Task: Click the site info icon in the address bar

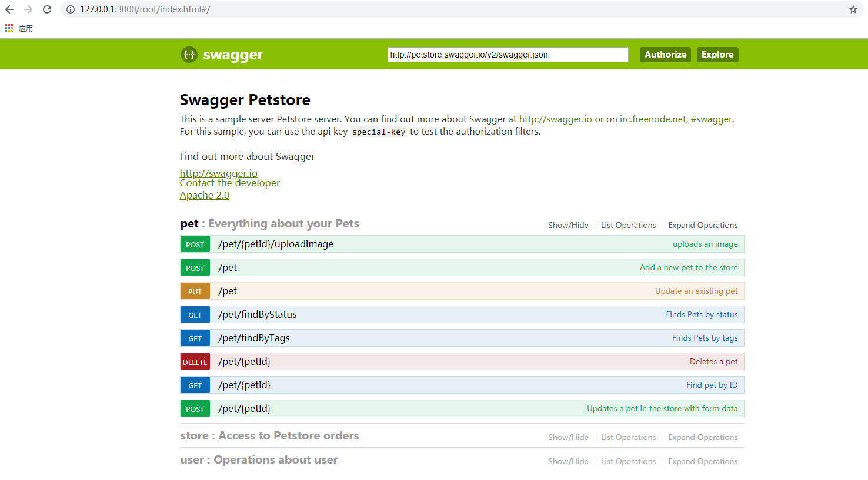Action: [x=71, y=9]
